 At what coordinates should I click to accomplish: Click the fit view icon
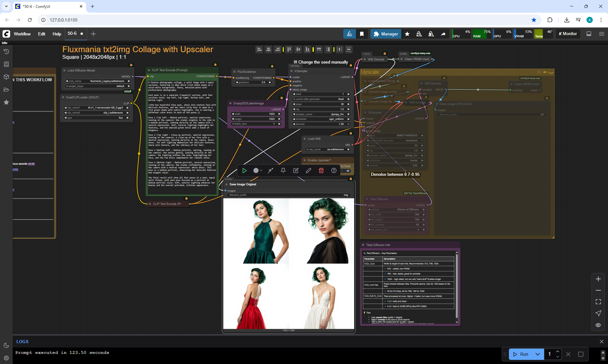pos(598,302)
